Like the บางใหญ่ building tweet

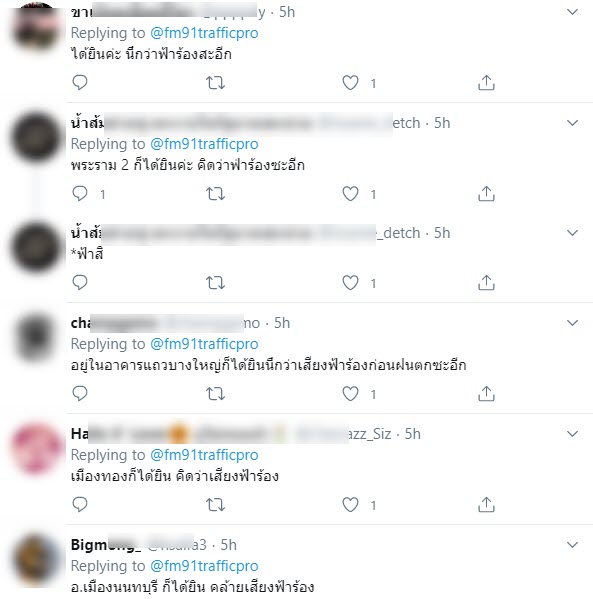[x=350, y=393]
